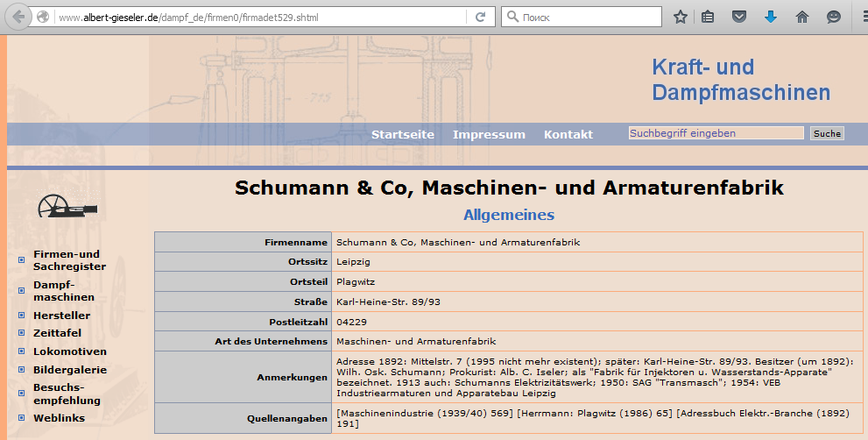Save the page to Pocket icon
The width and height of the screenshot is (868, 440).
coord(739,18)
